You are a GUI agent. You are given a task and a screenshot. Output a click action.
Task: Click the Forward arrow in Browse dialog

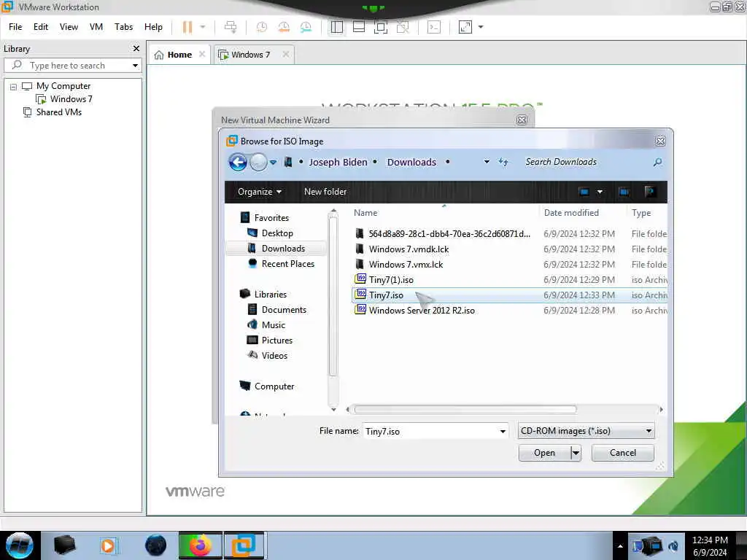pos(258,163)
